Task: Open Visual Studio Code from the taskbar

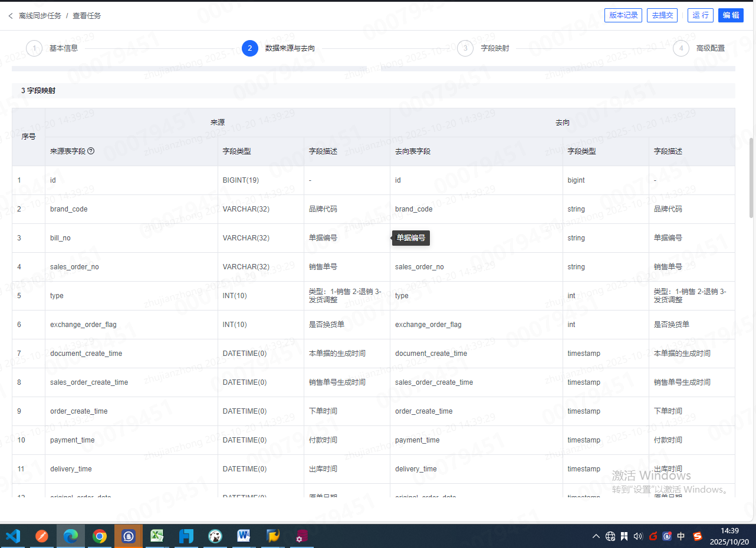Action: coord(13,536)
